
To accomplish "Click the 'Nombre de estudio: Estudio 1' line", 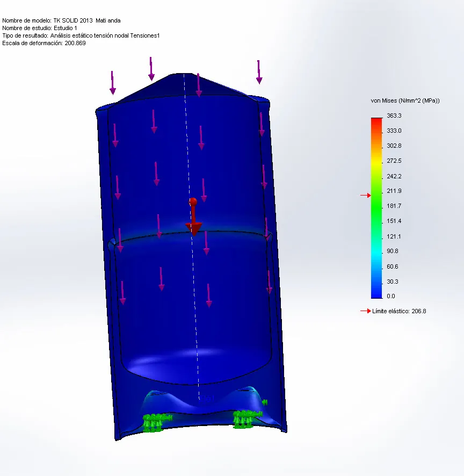I will [39, 28].
